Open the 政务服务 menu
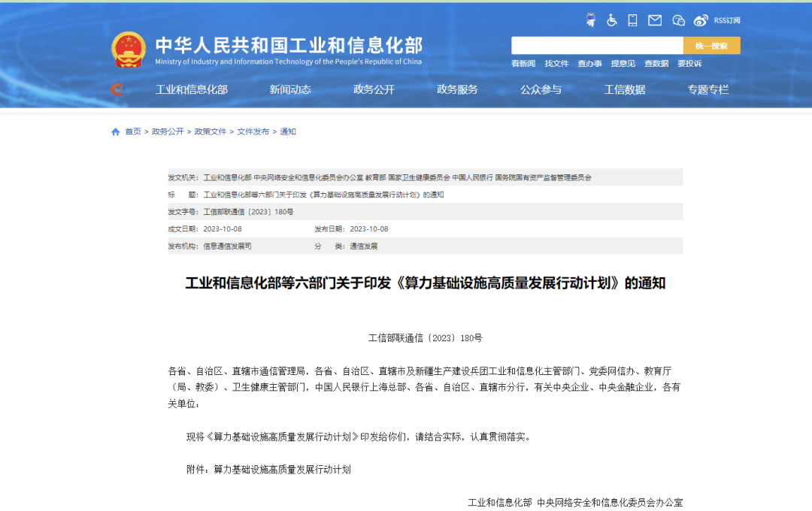Image resolution: width=812 pixels, height=511 pixels. [x=457, y=89]
